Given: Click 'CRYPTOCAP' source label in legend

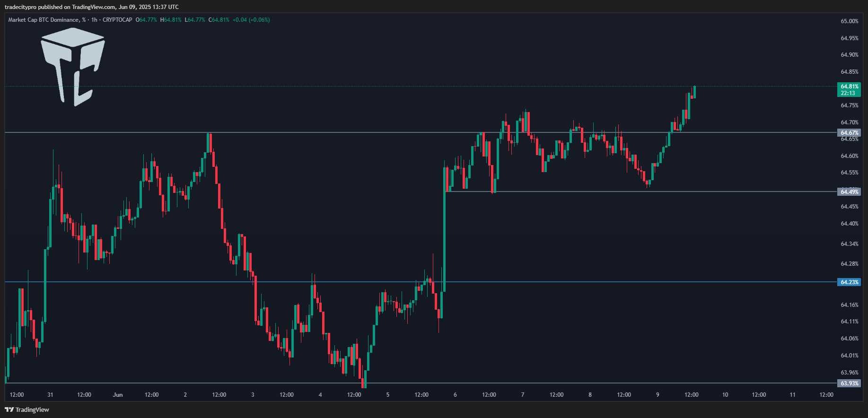Looking at the screenshot, I should coord(117,20).
